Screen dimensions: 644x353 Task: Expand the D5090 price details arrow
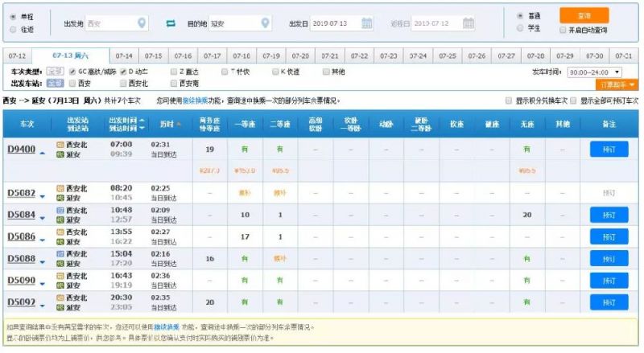43,284
